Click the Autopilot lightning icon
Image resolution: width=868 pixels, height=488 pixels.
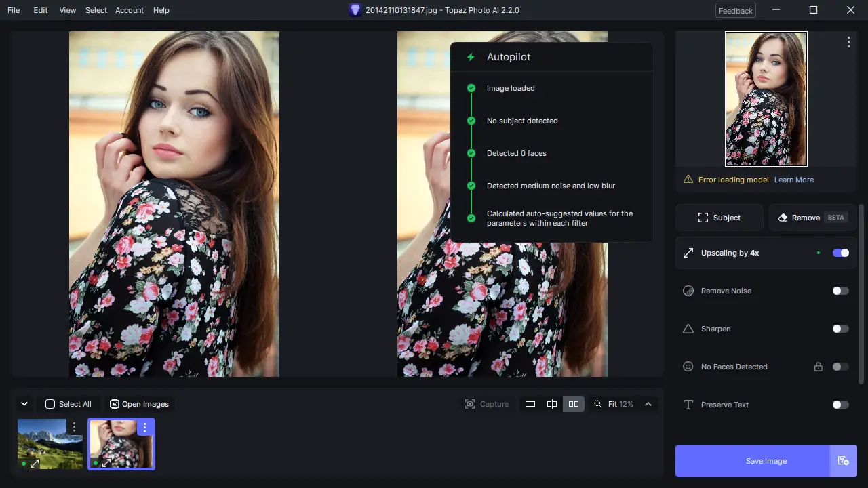471,57
